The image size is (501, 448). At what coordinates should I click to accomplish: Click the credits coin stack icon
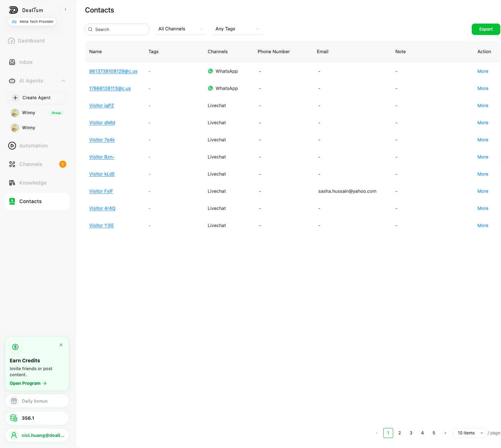(14, 418)
